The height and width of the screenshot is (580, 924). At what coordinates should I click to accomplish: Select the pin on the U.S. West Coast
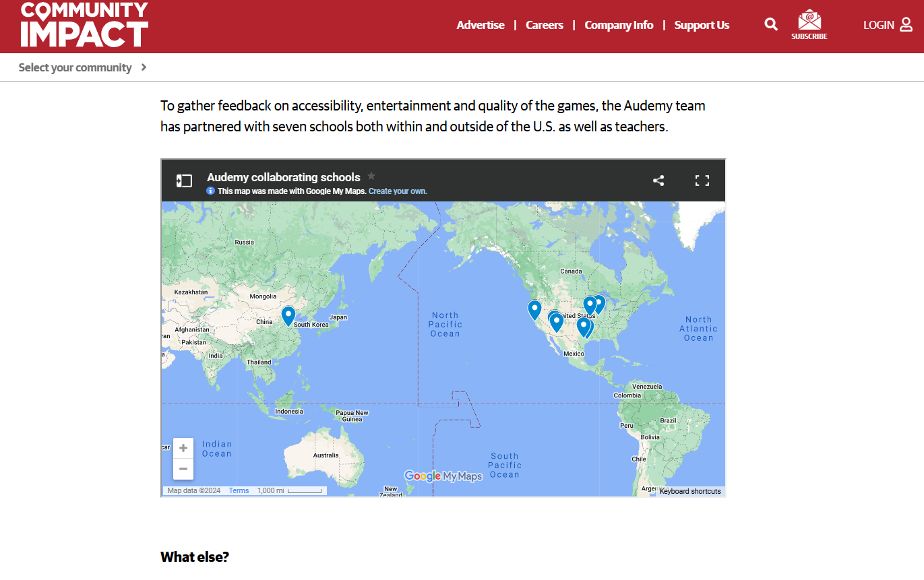pyautogui.click(x=534, y=309)
